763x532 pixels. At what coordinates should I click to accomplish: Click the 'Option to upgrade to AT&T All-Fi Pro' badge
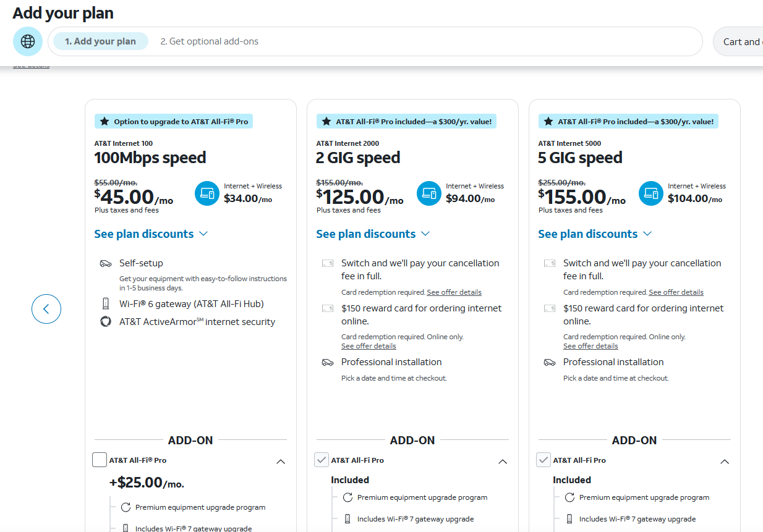174,122
